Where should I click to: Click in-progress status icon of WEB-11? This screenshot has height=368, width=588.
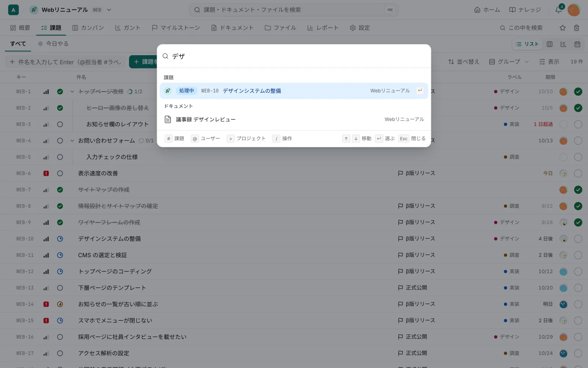point(60,255)
